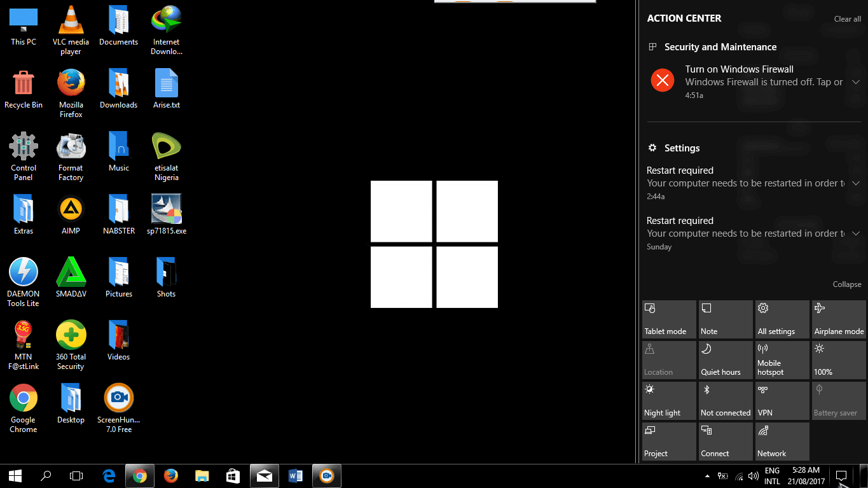
Task: Open Task View on taskbar
Action: point(76,476)
